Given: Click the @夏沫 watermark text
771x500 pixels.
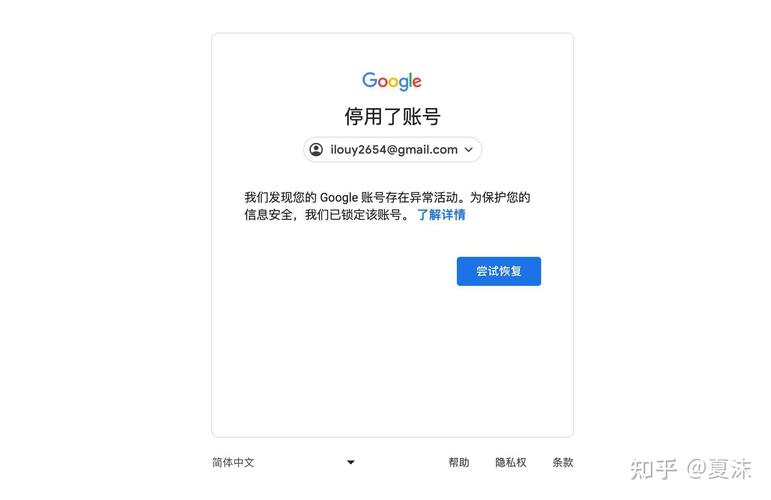Looking at the screenshot, I should [719, 469].
